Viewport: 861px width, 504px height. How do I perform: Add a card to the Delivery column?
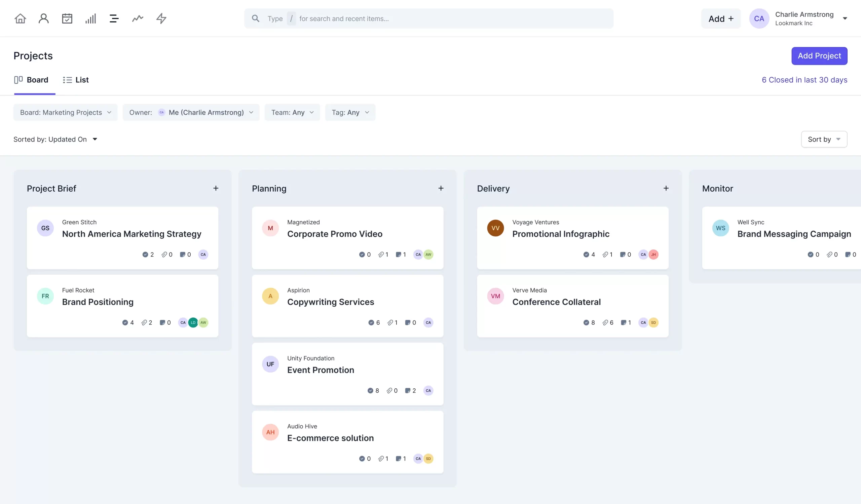point(666,188)
